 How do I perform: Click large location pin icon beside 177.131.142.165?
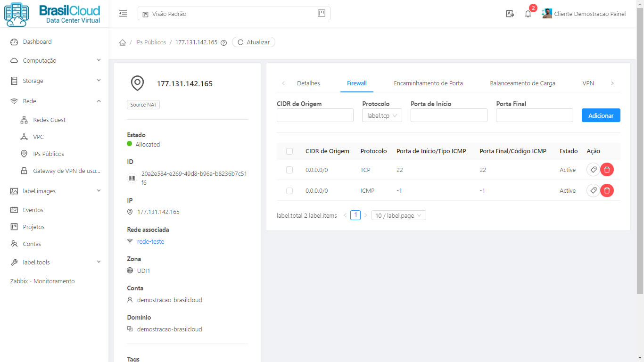(137, 83)
